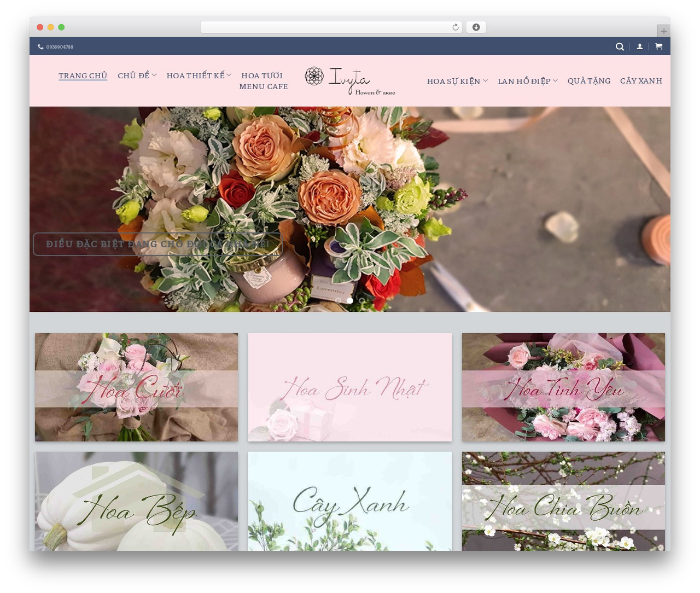
Task: Open the CÂY XANH menu item
Action: (x=641, y=81)
